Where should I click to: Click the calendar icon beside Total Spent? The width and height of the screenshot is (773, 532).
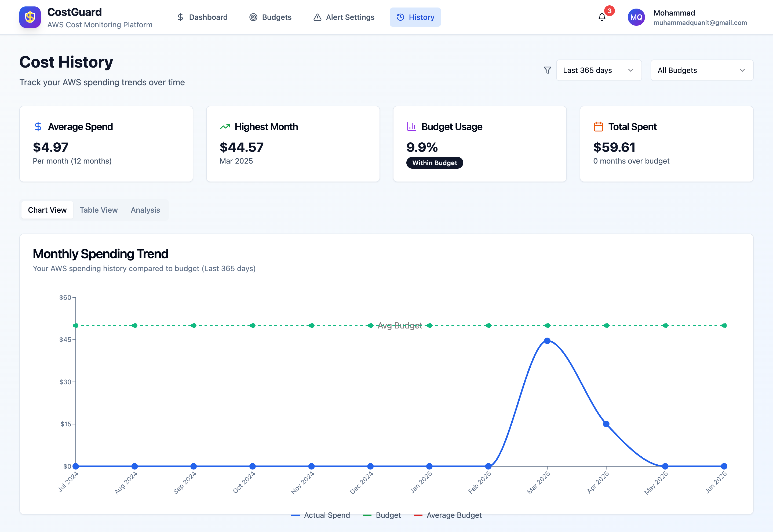coord(598,127)
